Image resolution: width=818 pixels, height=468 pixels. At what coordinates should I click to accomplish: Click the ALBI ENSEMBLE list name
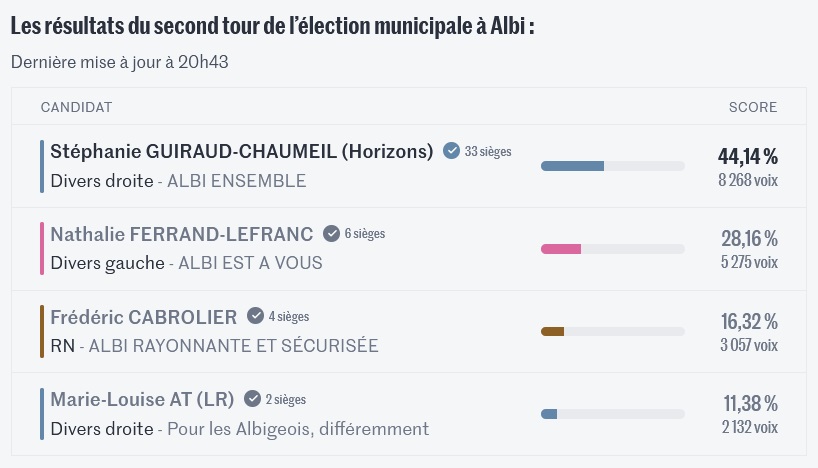(x=236, y=181)
